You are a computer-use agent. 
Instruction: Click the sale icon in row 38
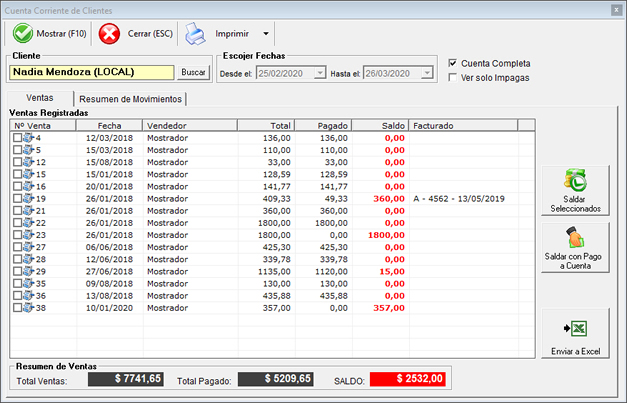pyautogui.click(x=28, y=307)
